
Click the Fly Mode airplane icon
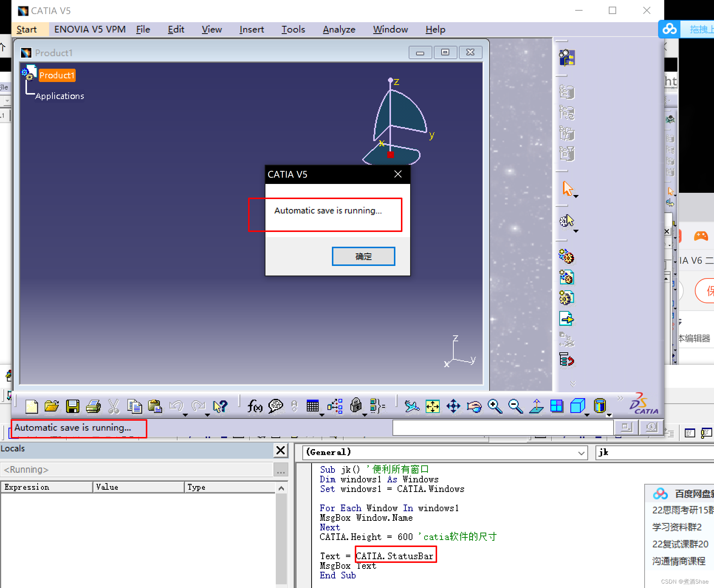coord(412,407)
